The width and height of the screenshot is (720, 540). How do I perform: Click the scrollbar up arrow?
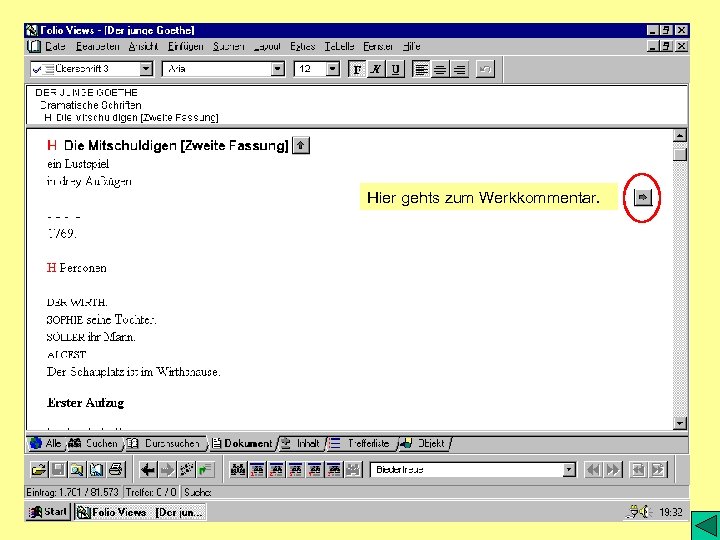click(680, 135)
